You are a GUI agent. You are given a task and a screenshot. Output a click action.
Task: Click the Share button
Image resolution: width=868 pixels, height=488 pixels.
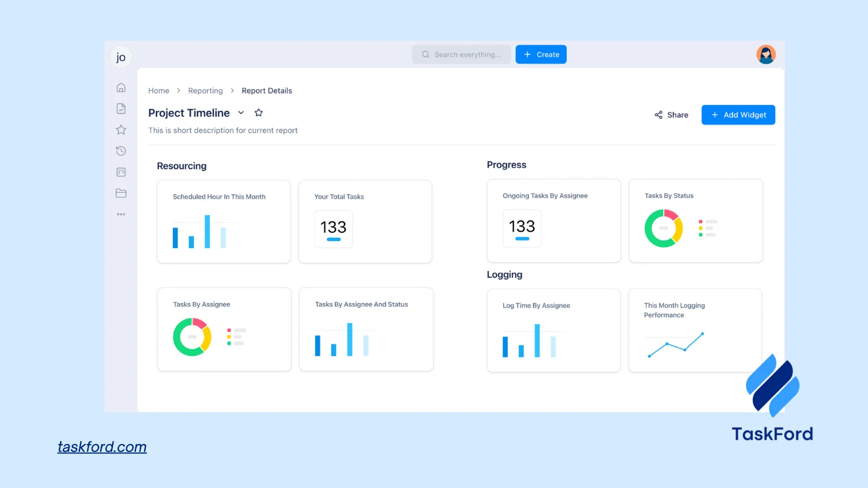671,115
